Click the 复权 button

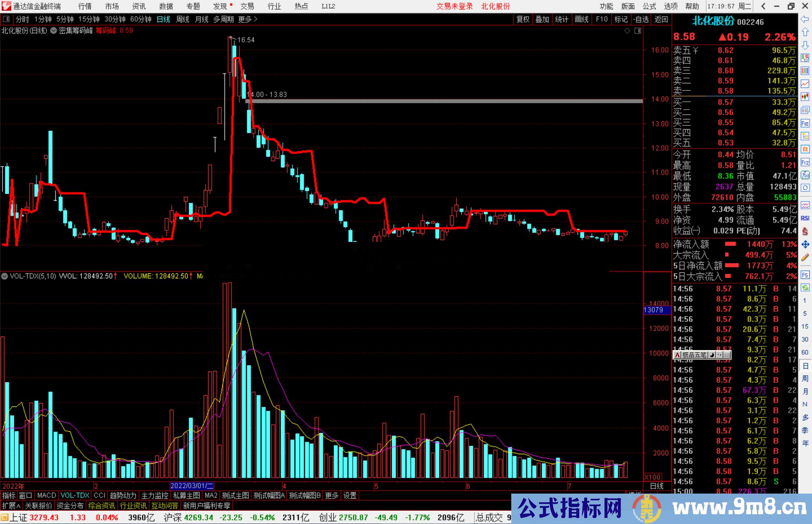[523, 19]
